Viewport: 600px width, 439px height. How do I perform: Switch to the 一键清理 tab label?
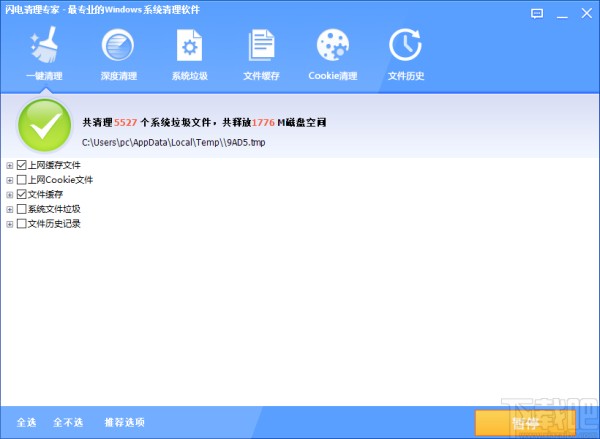44,76
